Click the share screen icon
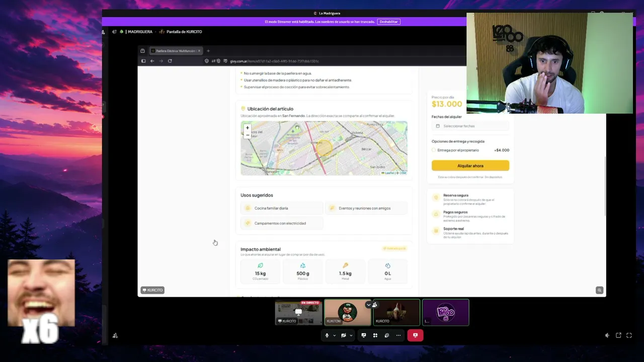This screenshot has height=362, width=644. (x=364, y=335)
